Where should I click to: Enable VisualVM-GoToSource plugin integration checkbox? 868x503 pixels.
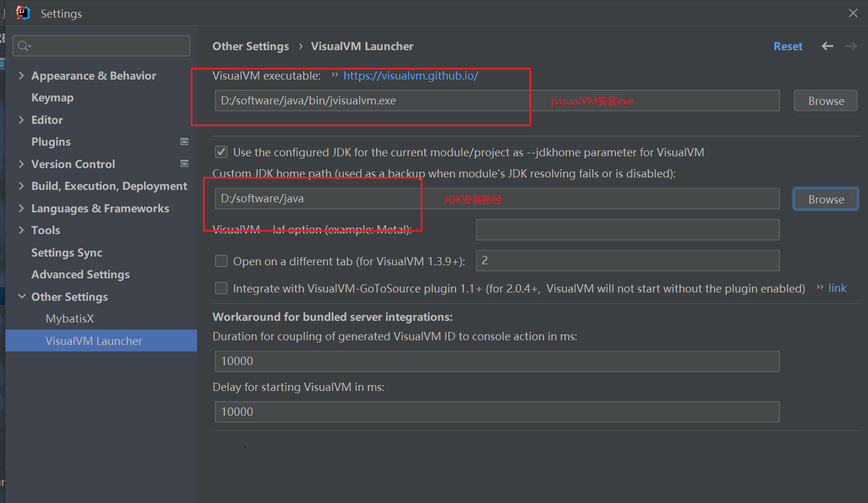click(x=221, y=288)
